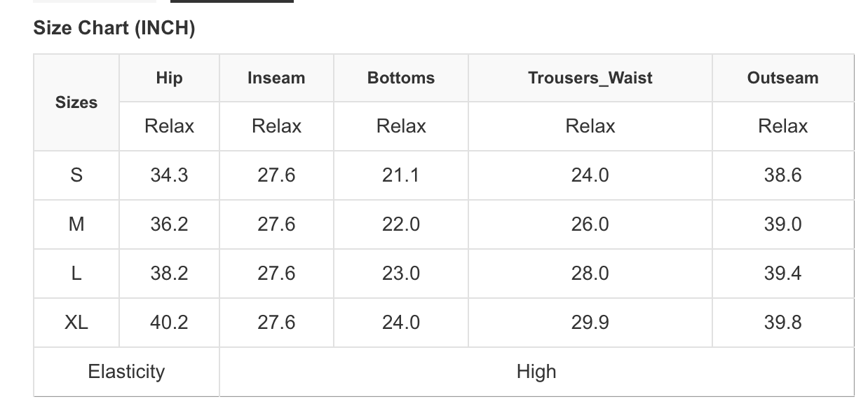Image resolution: width=868 pixels, height=418 pixels.
Task: Click outseam value 39.8 for size XL
Action: [x=783, y=323]
